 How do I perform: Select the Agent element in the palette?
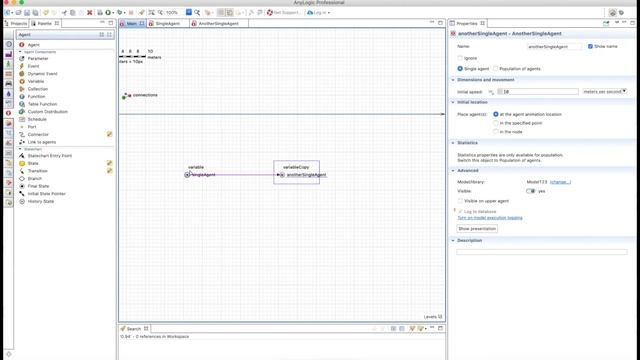click(x=33, y=45)
